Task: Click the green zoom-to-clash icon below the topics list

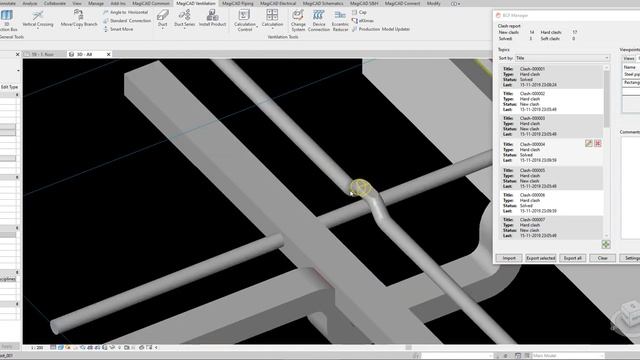Action: point(606,244)
